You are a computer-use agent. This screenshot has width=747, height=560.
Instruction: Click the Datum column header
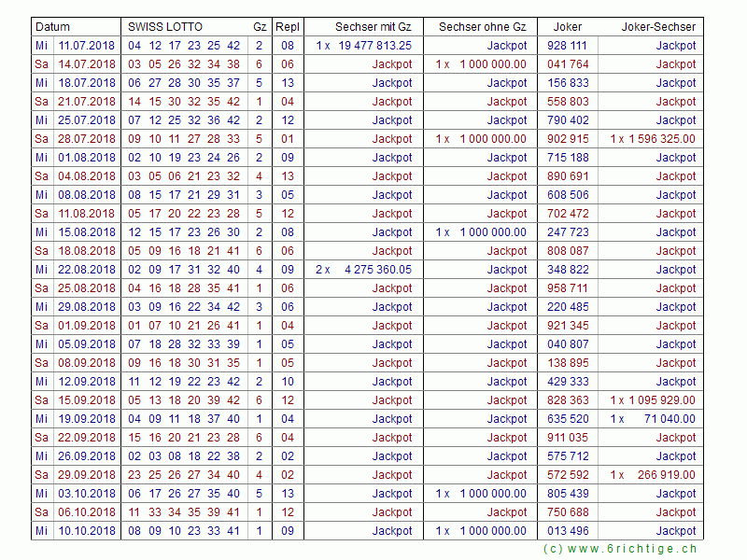point(53,27)
